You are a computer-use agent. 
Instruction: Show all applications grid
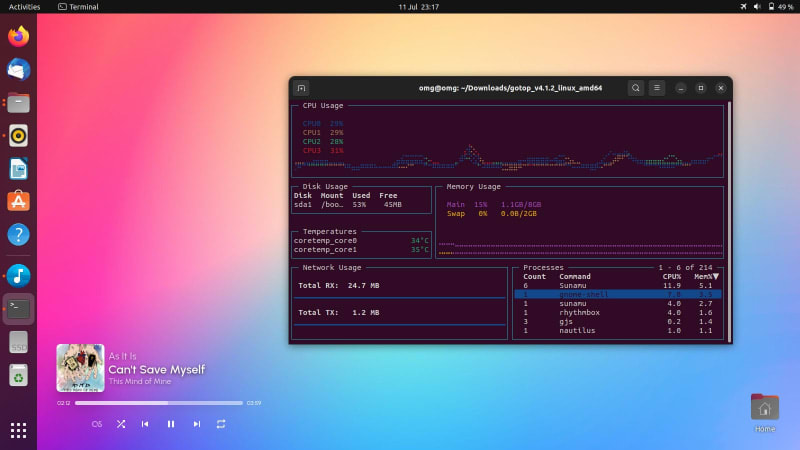pos(18,430)
